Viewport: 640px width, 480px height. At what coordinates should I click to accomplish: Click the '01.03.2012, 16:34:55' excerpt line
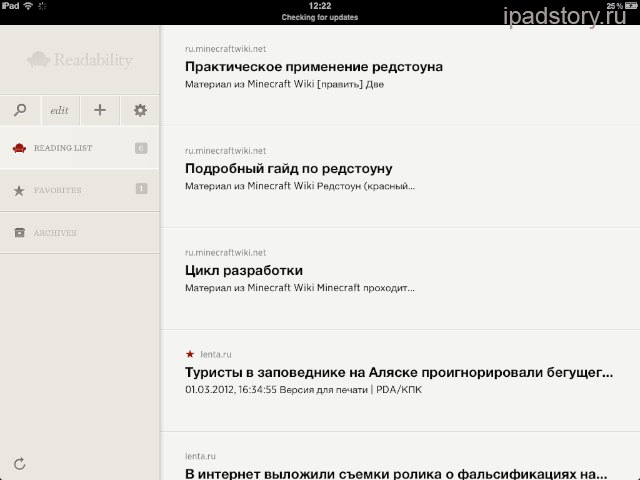click(x=303, y=390)
